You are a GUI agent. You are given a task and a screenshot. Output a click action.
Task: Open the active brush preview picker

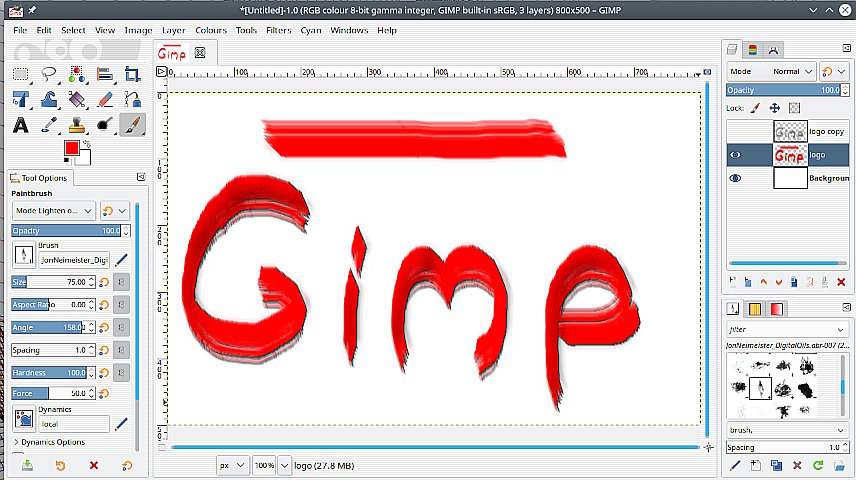point(24,256)
